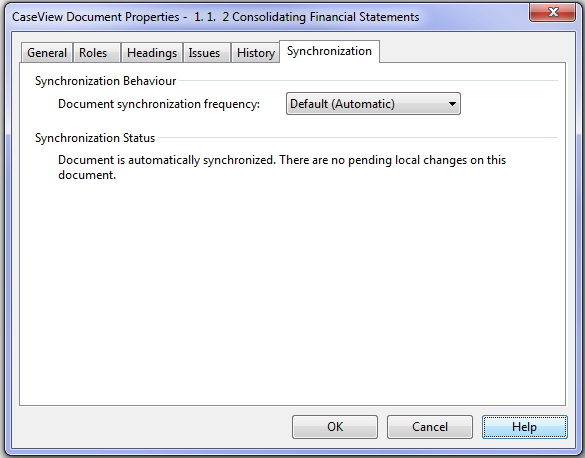Click the Synchronization Status group heading
This screenshot has height=458, width=585.
click(x=95, y=138)
